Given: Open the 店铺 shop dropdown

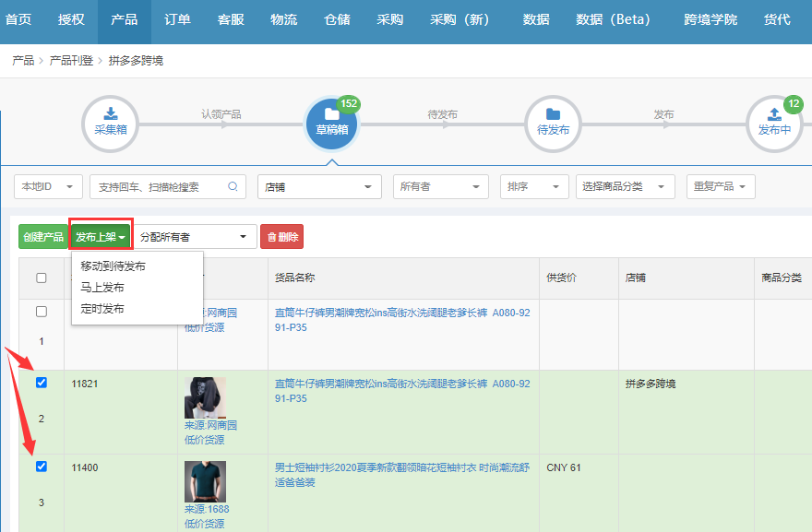Looking at the screenshot, I should click(318, 186).
